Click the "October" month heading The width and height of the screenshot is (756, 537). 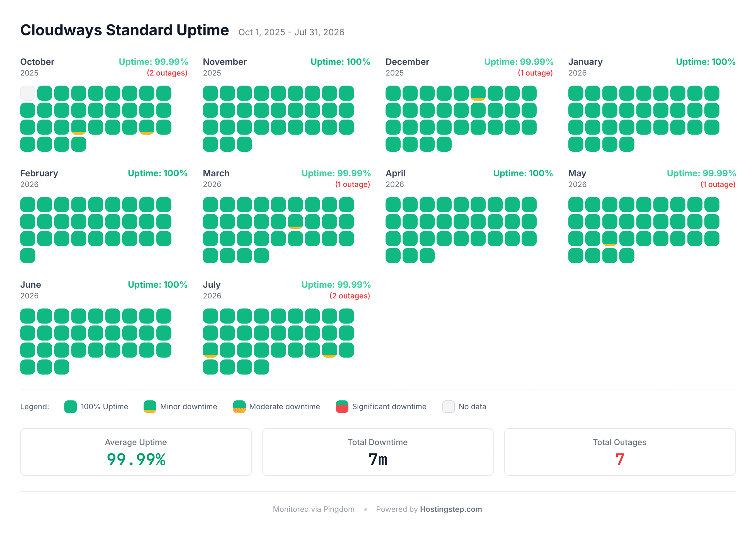pos(37,62)
